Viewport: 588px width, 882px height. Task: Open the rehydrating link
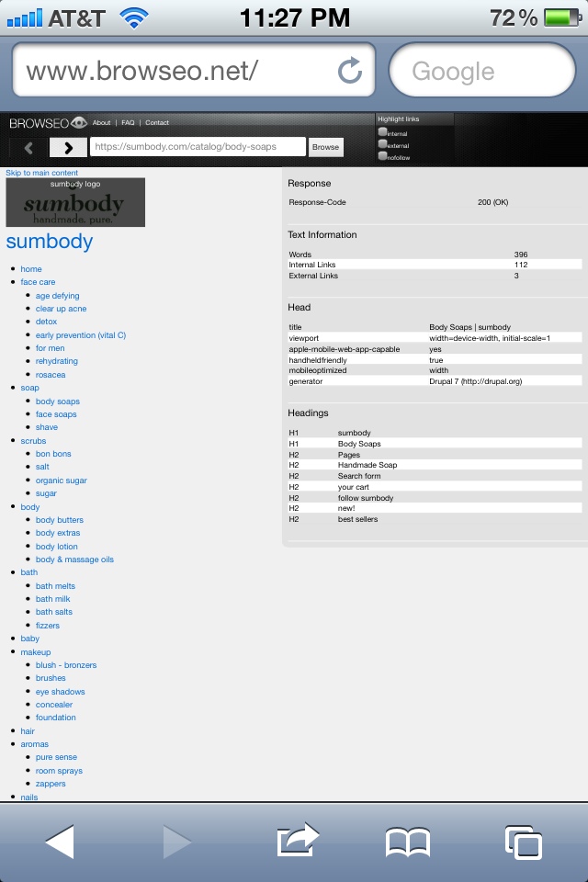[56, 361]
